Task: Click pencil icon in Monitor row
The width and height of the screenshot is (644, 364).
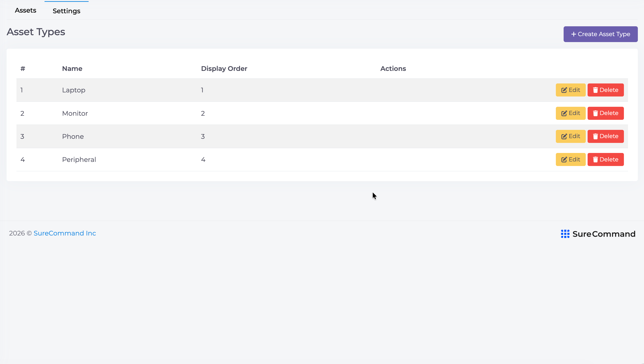Action: point(564,113)
